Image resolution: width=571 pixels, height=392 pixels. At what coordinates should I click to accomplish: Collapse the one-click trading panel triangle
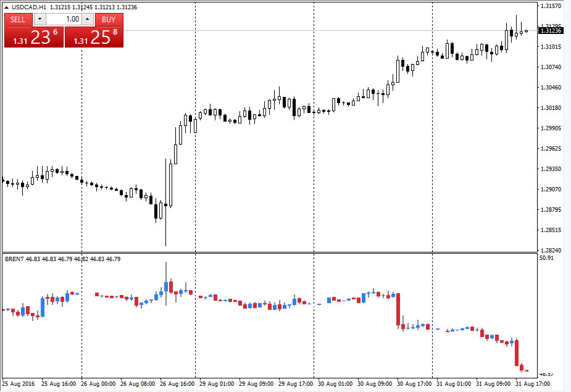pyautogui.click(x=6, y=7)
